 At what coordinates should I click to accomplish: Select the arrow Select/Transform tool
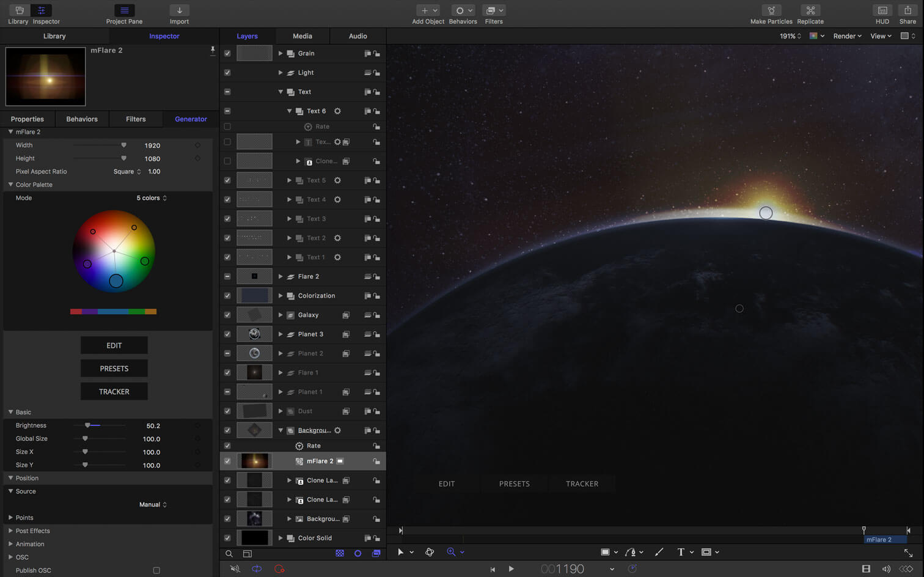(400, 552)
